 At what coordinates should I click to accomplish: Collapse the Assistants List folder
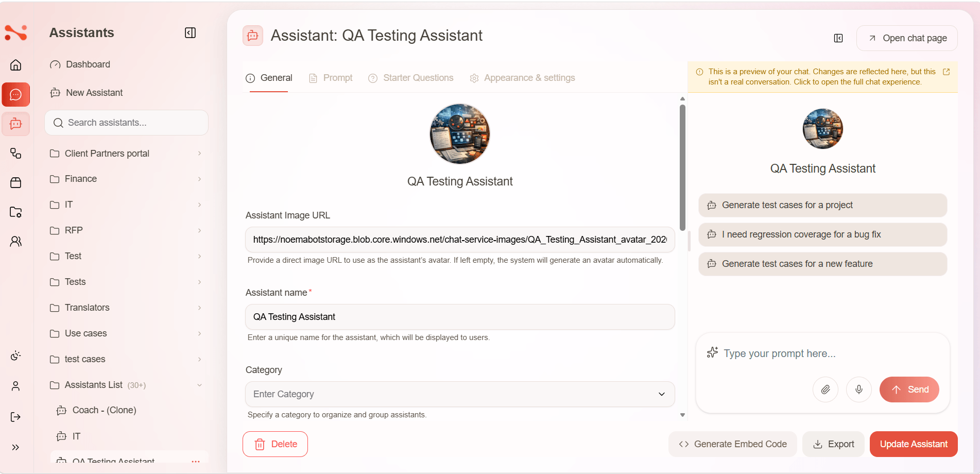click(x=126, y=385)
